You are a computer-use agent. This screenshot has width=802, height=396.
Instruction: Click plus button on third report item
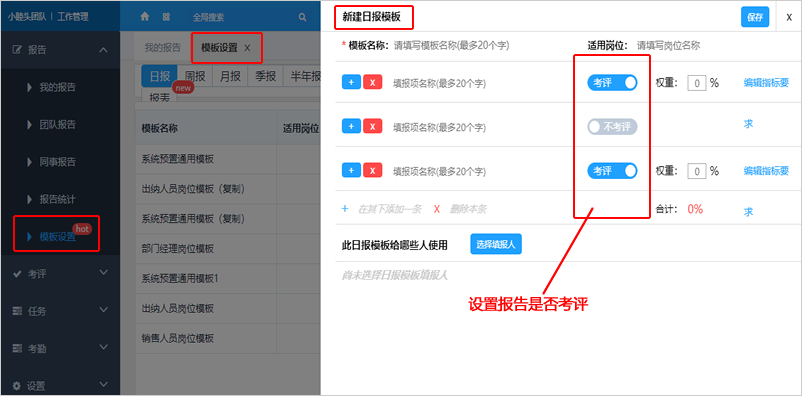(x=351, y=170)
